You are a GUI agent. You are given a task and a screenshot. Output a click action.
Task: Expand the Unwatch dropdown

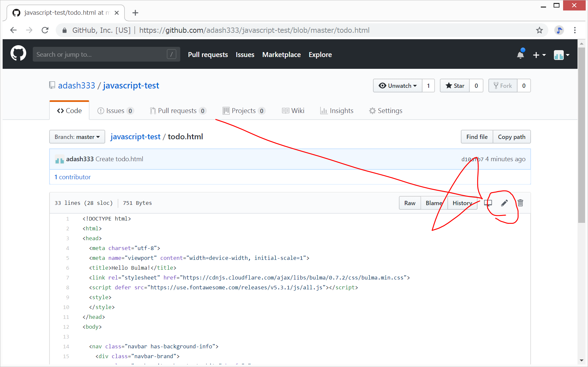click(398, 86)
